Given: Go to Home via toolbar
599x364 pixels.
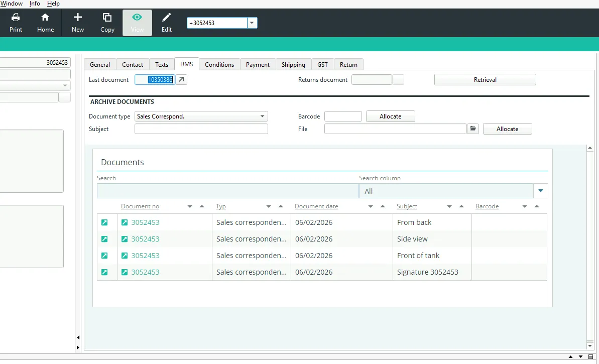Looking at the screenshot, I should click(x=45, y=23).
